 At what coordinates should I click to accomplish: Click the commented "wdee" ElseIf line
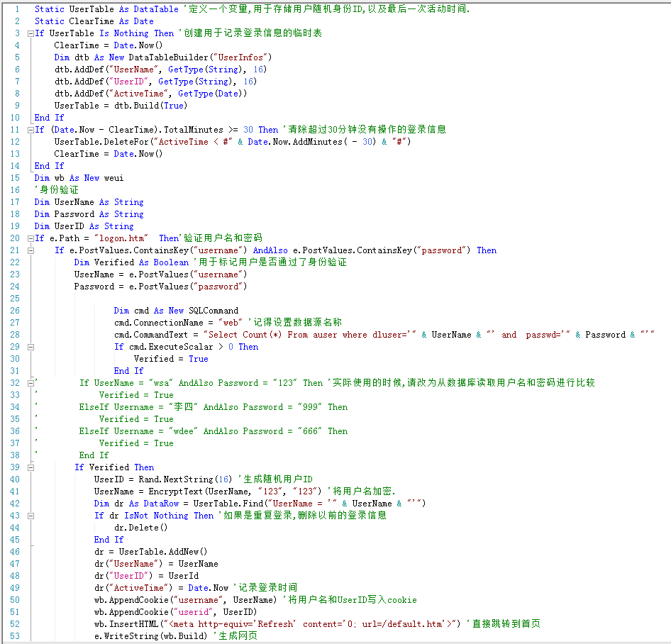pos(213,431)
